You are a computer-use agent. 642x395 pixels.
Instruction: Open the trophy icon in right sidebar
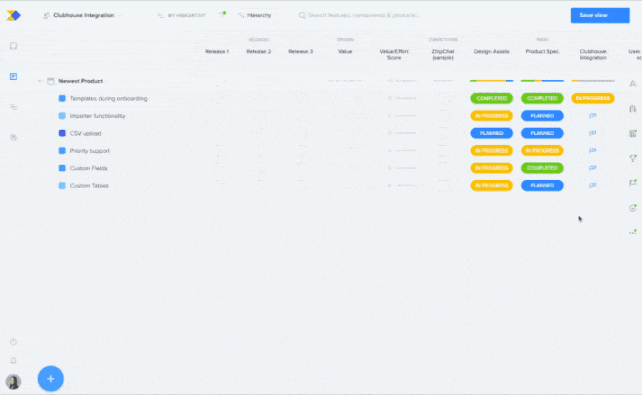coord(633,158)
